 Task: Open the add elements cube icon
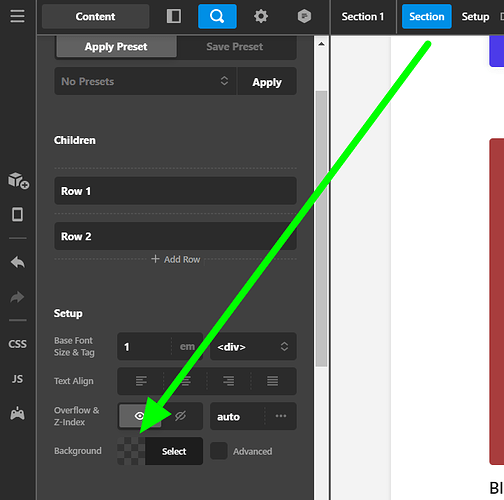pos(18,181)
